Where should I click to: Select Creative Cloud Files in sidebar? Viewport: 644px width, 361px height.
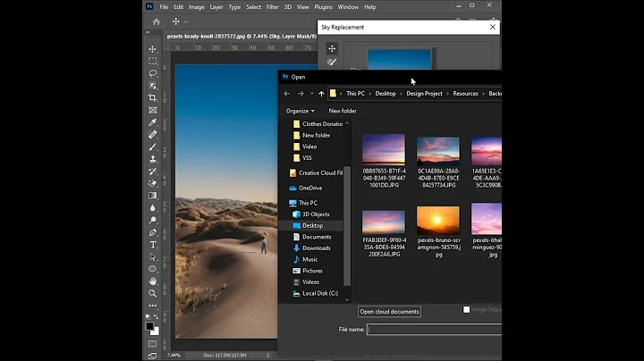[x=316, y=173]
